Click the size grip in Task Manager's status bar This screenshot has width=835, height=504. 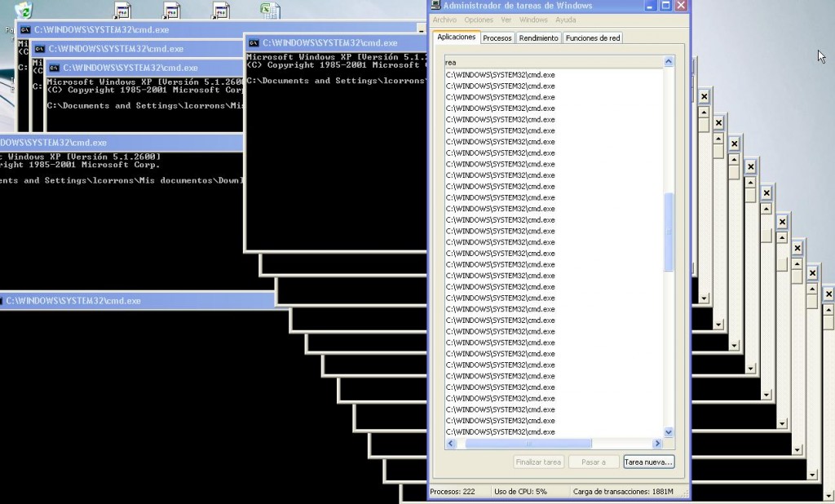pyautogui.click(x=684, y=493)
